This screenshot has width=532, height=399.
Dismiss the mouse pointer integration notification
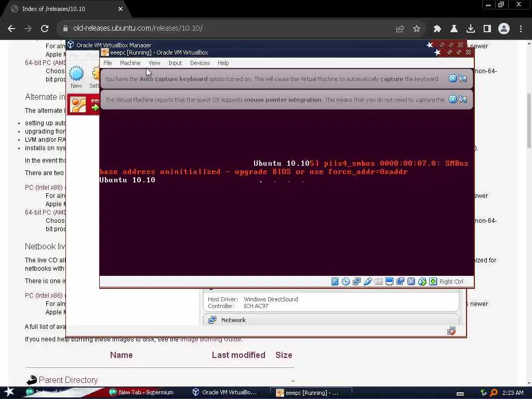coord(453,99)
